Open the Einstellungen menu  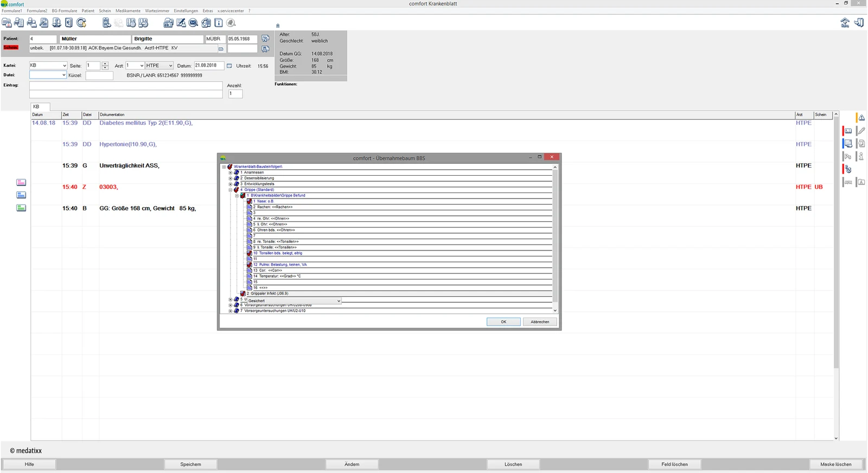tap(186, 11)
